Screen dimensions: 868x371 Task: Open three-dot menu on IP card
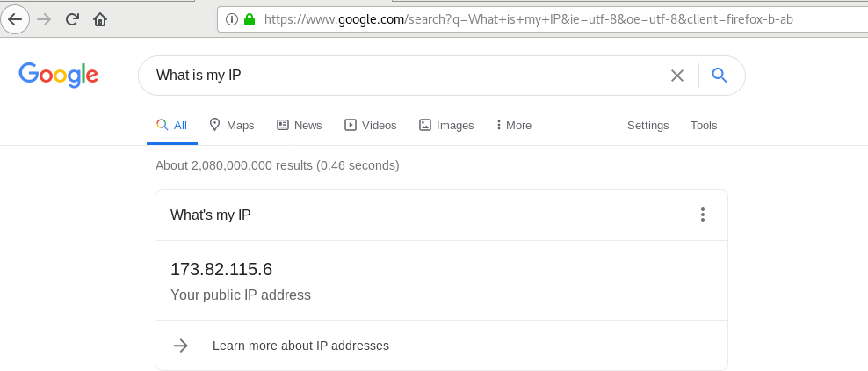pos(702,215)
